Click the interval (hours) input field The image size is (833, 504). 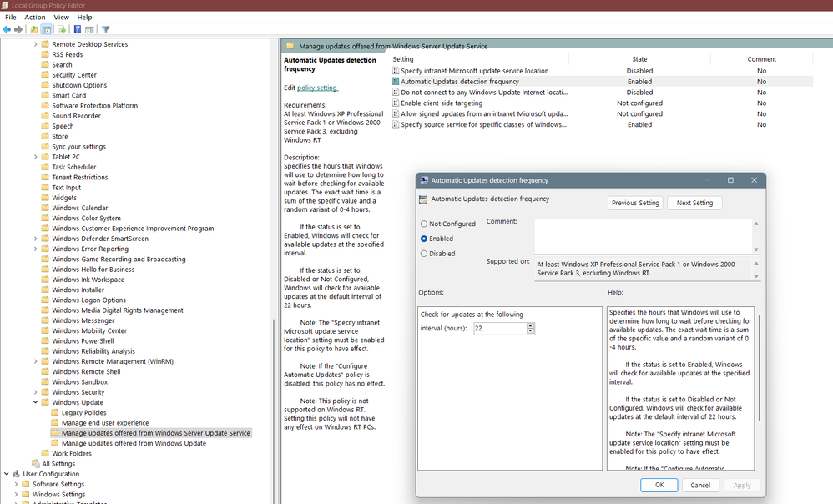click(x=500, y=329)
